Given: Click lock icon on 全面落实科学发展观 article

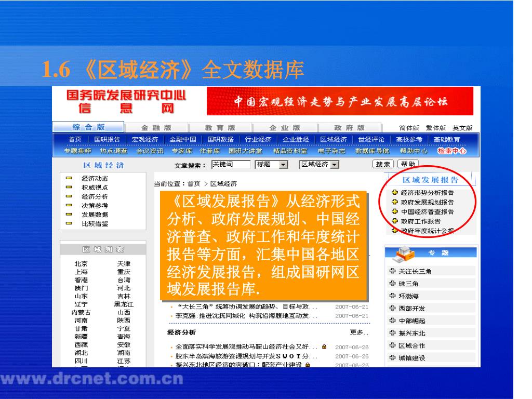Looking at the screenshot, I should (324, 347).
